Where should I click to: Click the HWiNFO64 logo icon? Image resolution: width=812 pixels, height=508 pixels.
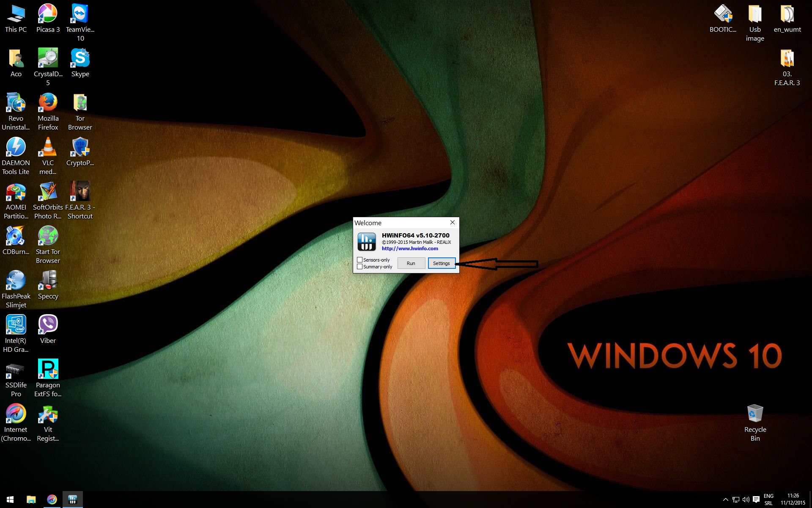(367, 242)
